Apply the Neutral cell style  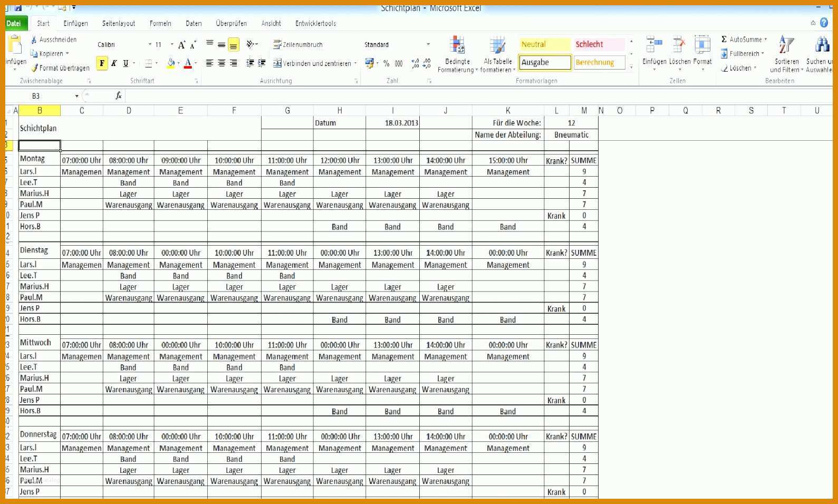tap(545, 44)
